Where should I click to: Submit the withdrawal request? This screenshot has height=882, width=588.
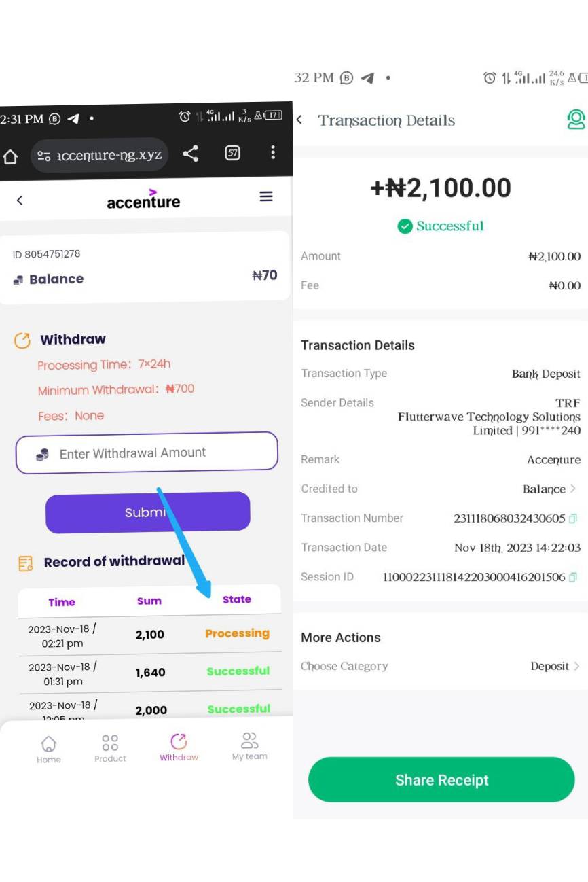148,512
